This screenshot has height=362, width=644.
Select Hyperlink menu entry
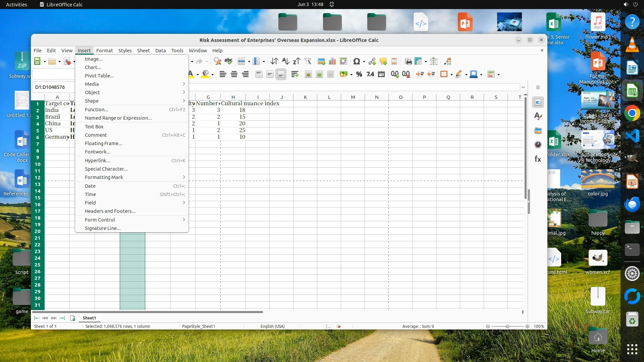97,161
